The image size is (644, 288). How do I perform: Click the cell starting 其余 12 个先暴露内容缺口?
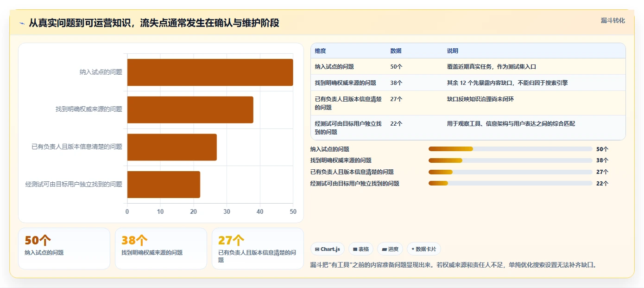[507, 83]
